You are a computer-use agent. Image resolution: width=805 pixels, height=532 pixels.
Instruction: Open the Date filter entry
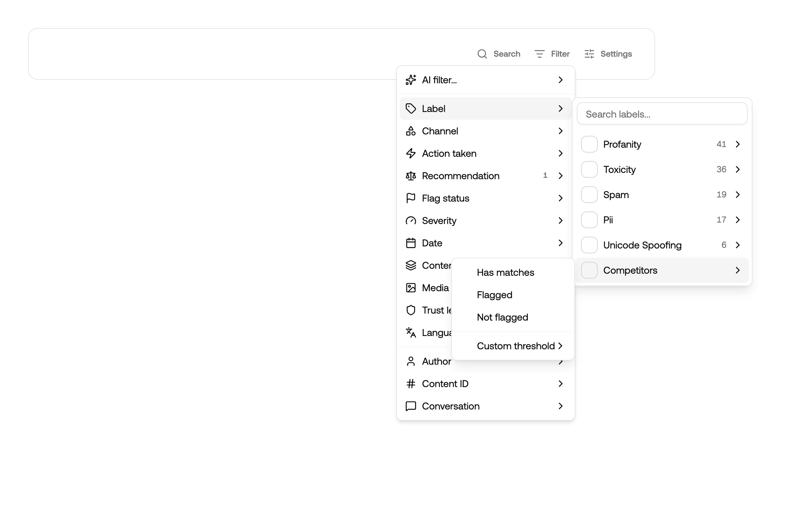pos(486,243)
